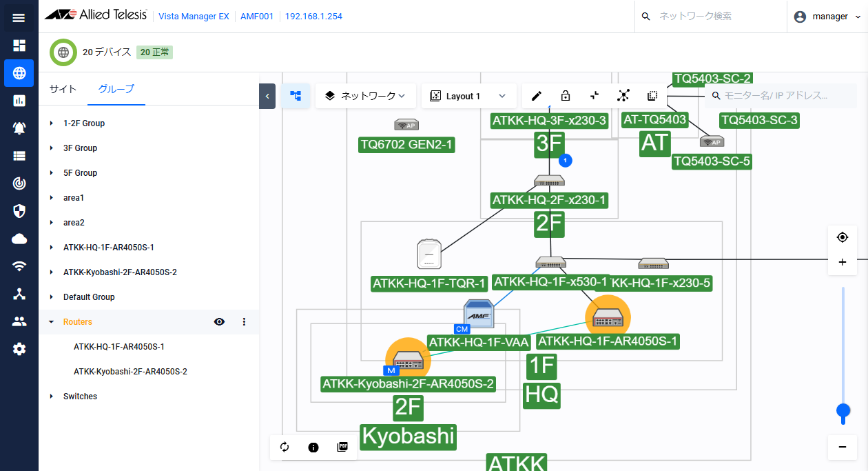
Task: Zoom out with the minus button
Action: coord(843,447)
